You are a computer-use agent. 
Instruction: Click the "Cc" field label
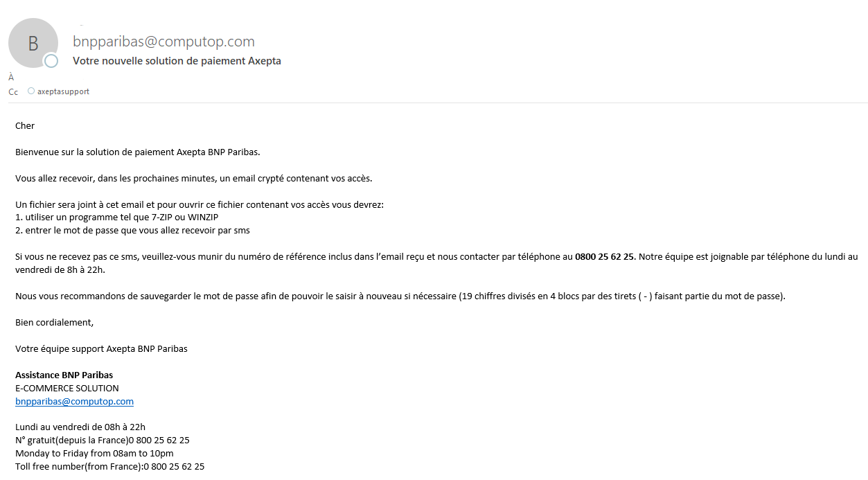point(13,91)
